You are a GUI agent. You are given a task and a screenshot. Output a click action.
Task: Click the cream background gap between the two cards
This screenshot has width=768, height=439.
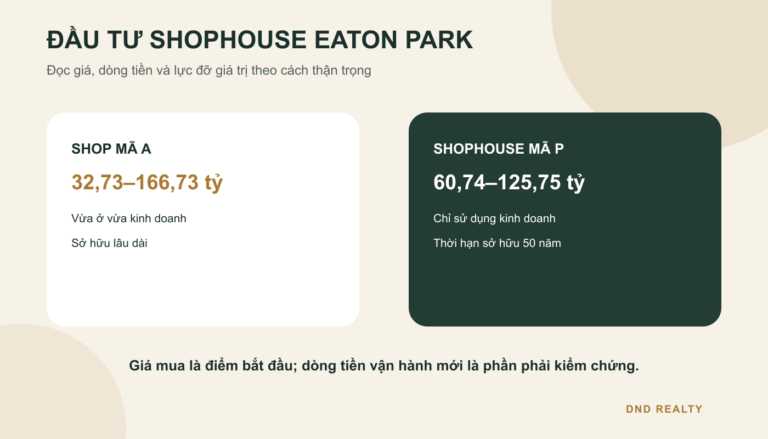pyautogui.click(x=384, y=220)
